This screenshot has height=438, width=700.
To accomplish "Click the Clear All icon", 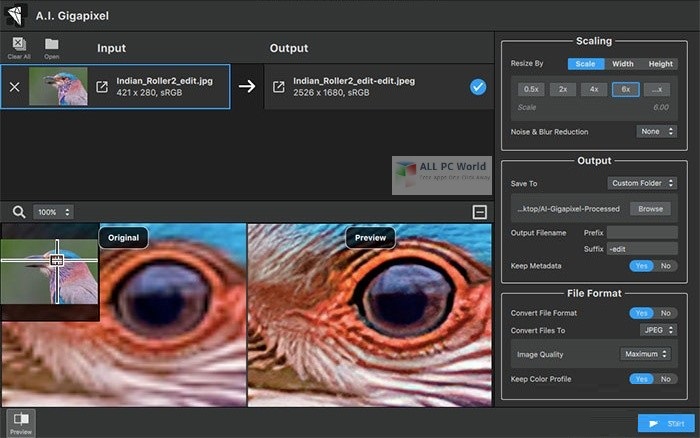I will (19, 48).
